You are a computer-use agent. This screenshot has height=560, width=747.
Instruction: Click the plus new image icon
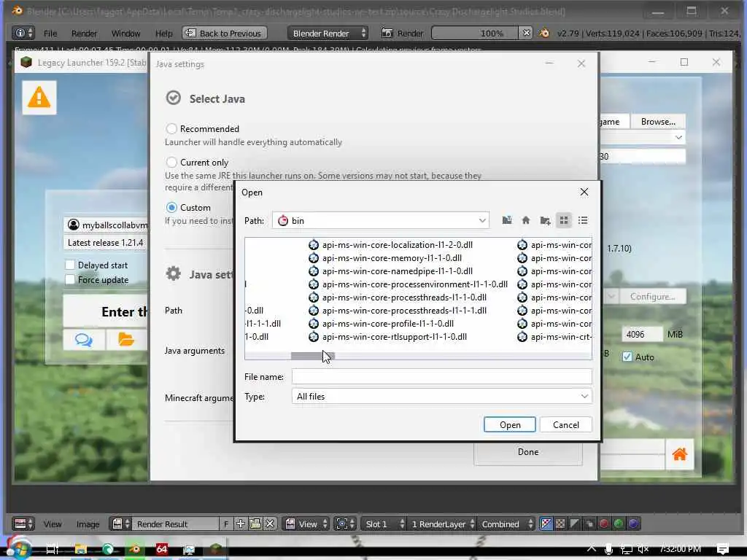pos(241,524)
